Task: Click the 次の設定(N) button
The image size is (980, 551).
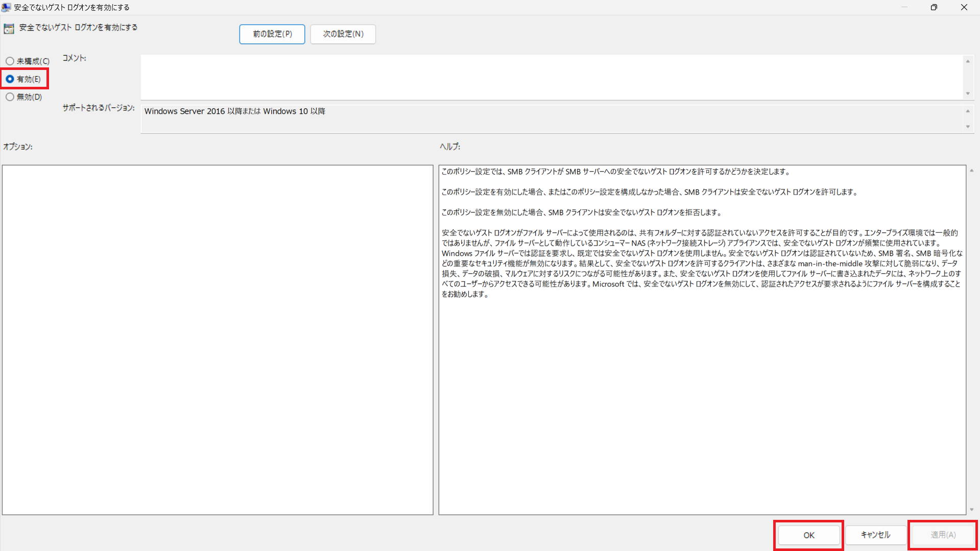Action: pyautogui.click(x=343, y=34)
